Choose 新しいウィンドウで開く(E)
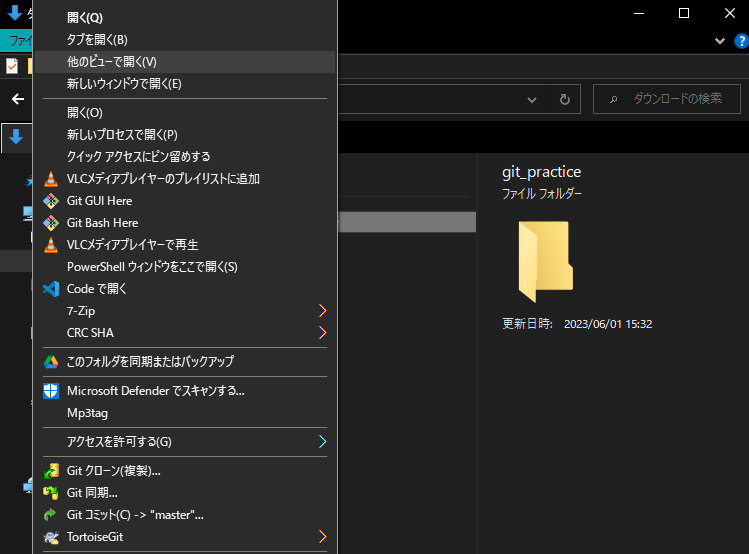The width and height of the screenshot is (749, 554). [x=185, y=84]
